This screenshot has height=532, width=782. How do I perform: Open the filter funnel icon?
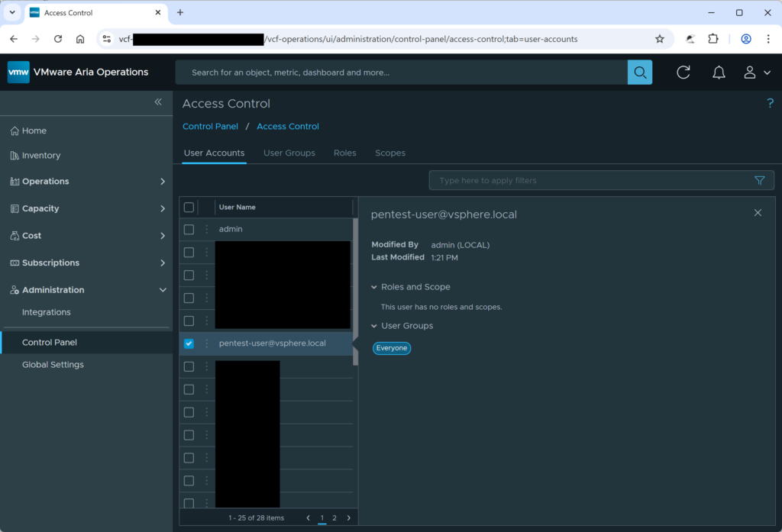pyautogui.click(x=760, y=180)
